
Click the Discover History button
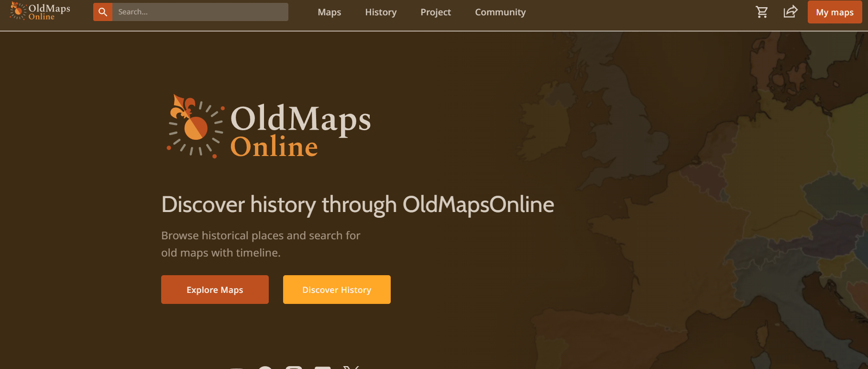[337, 290]
